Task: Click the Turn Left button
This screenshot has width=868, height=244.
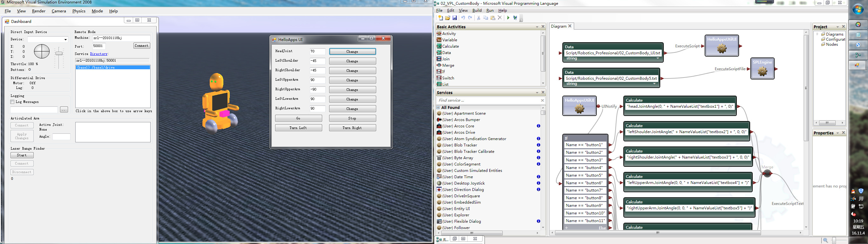Action: pyautogui.click(x=299, y=128)
